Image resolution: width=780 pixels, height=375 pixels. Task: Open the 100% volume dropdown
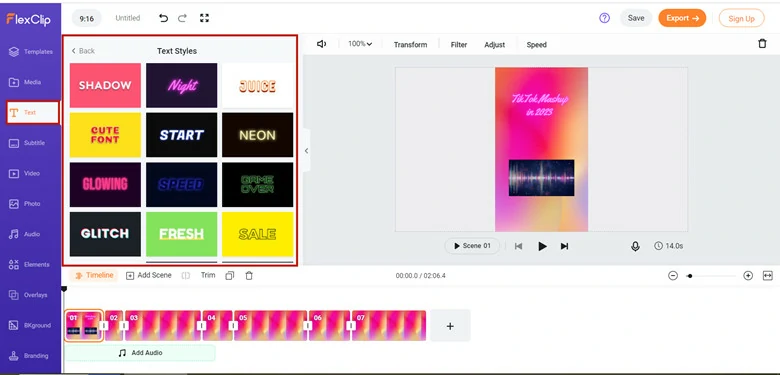(360, 44)
